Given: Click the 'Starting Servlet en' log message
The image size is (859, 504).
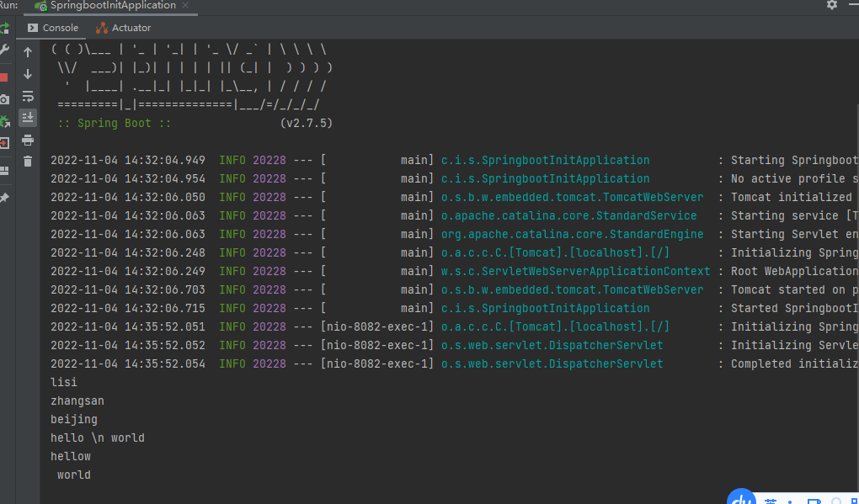Looking at the screenshot, I should coord(794,234).
